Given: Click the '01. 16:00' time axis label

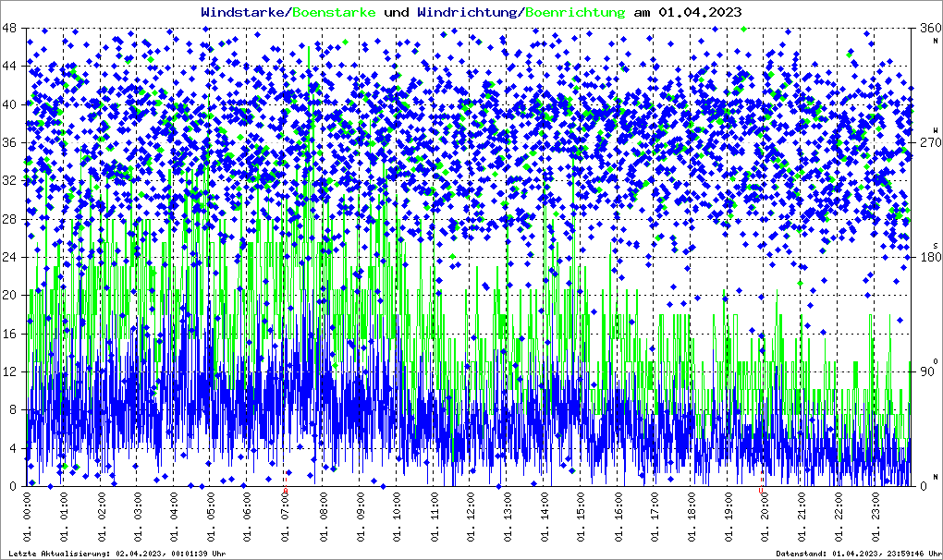Looking at the screenshot, I should click(618, 517).
